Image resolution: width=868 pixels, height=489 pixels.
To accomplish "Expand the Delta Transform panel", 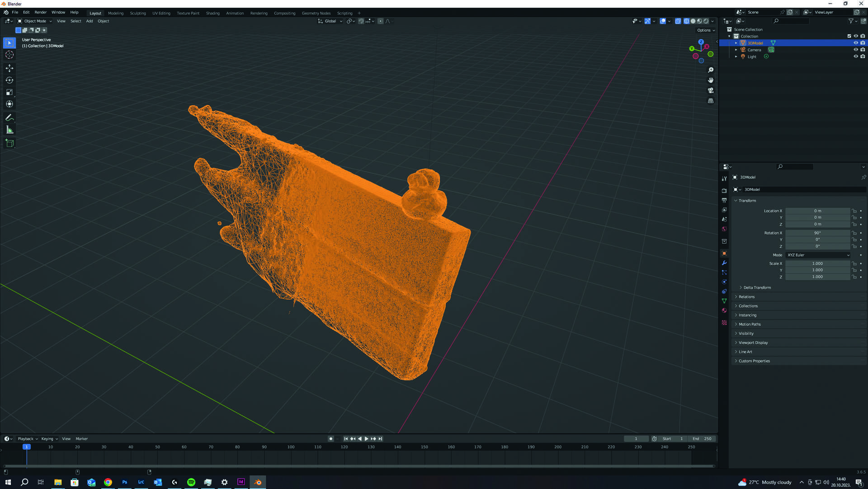I will (757, 287).
